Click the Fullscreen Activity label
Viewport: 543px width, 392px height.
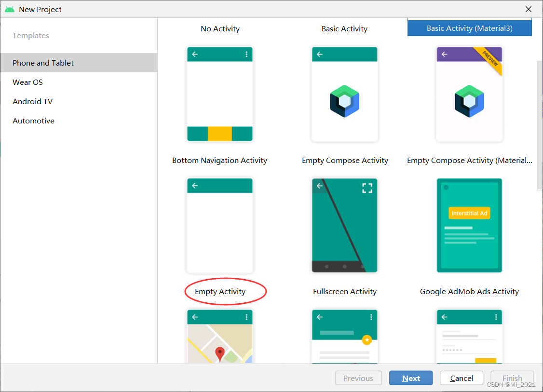point(345,292)
